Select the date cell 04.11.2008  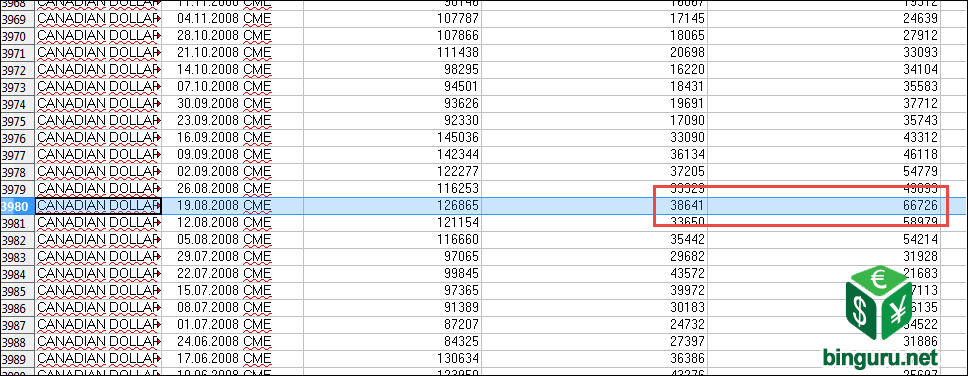click(x=232, y=19)
